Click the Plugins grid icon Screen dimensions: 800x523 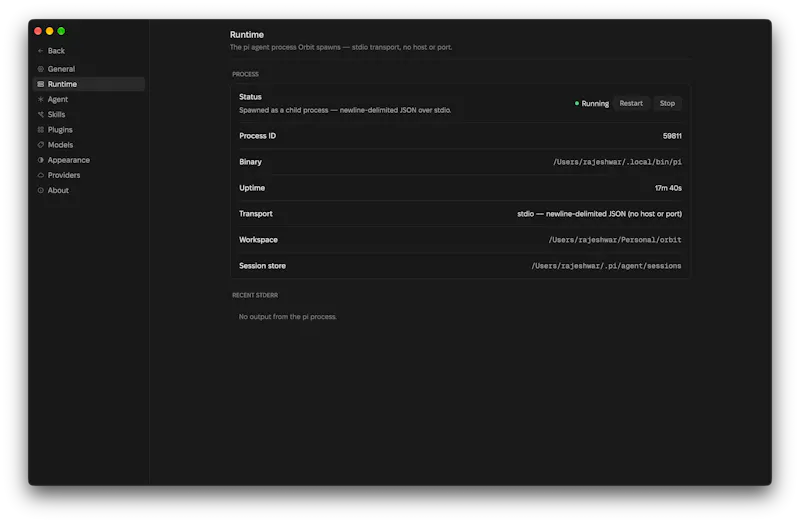point(40,130)
